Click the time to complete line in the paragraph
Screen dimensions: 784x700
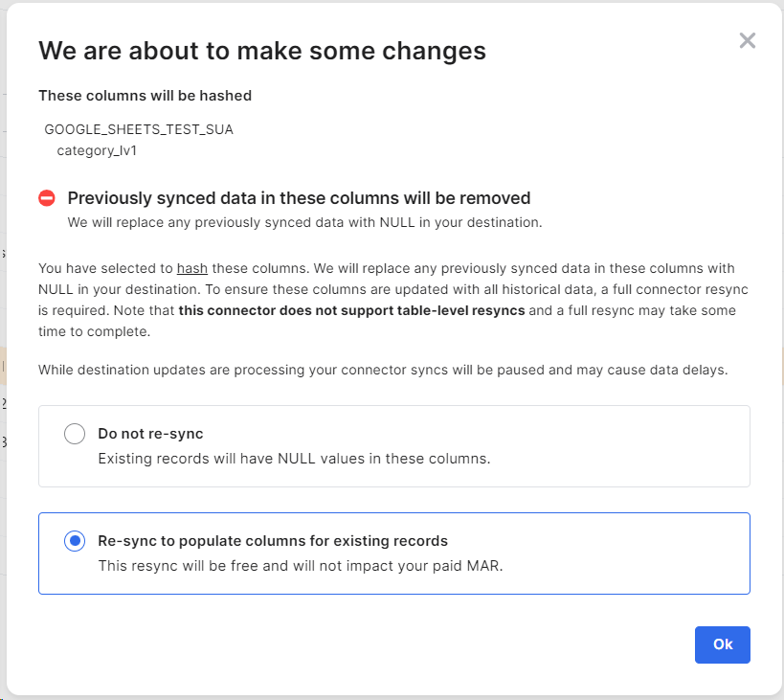point(95,331)
